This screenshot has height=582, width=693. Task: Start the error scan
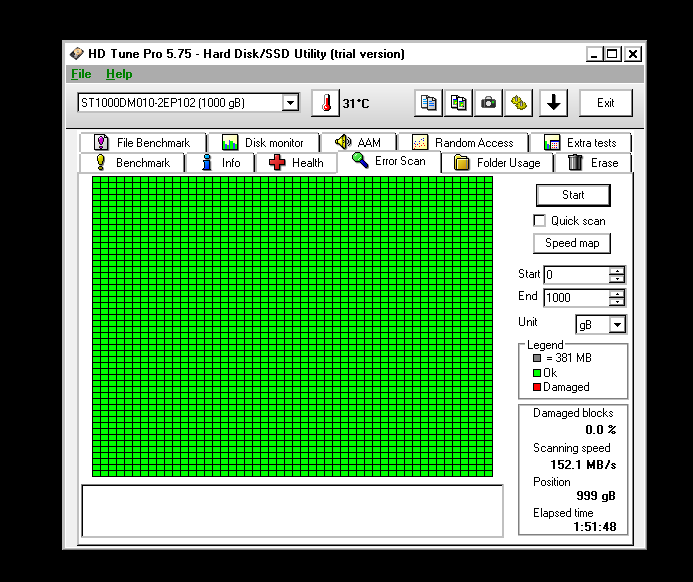[573, 195]
